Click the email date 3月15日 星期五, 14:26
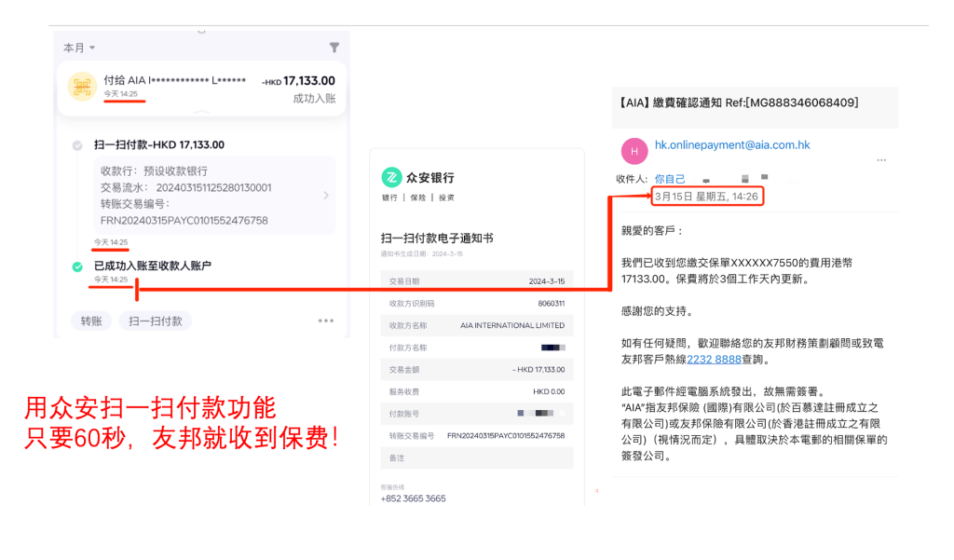This screenshot has width=954, height=560. click(706, 197)
